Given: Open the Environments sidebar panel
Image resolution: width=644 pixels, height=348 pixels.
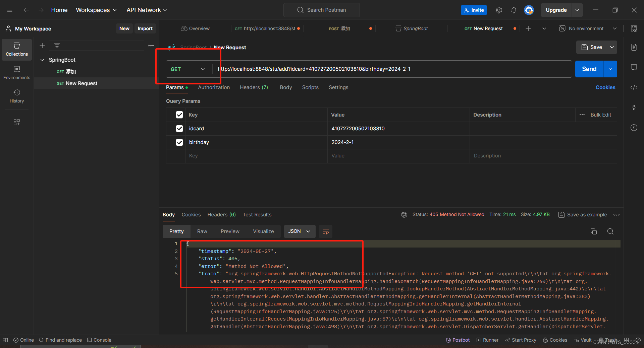Looking at the screenshot, I should click(x=17, y=73).
